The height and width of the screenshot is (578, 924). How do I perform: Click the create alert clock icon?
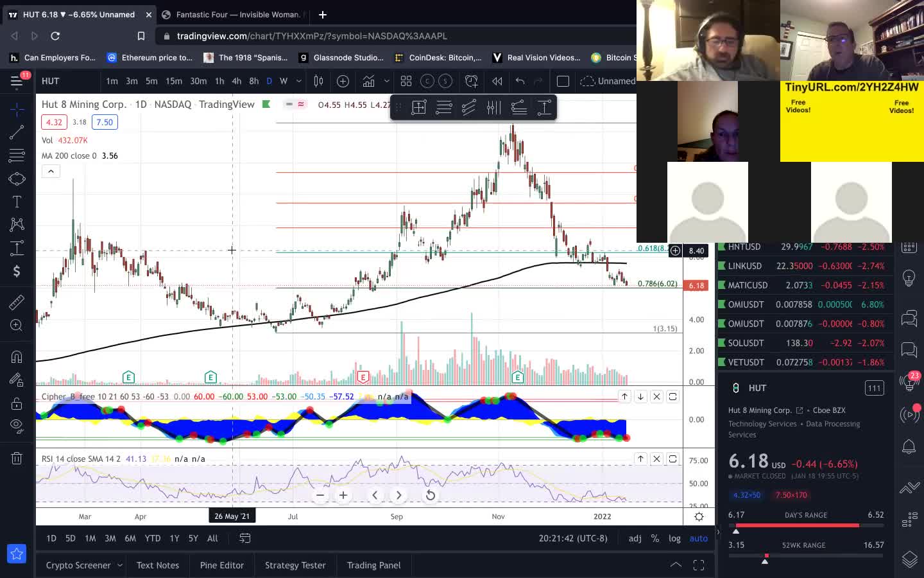pos(472,81)
